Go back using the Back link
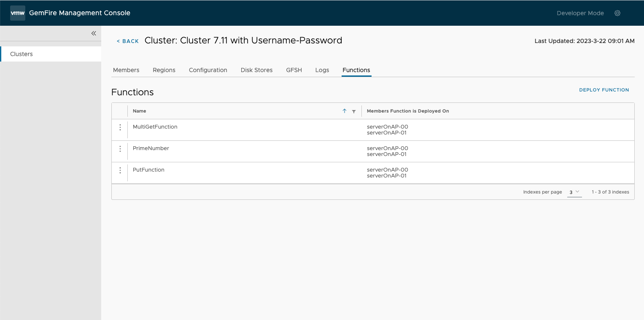644x320 pixels. coord(128,41)
